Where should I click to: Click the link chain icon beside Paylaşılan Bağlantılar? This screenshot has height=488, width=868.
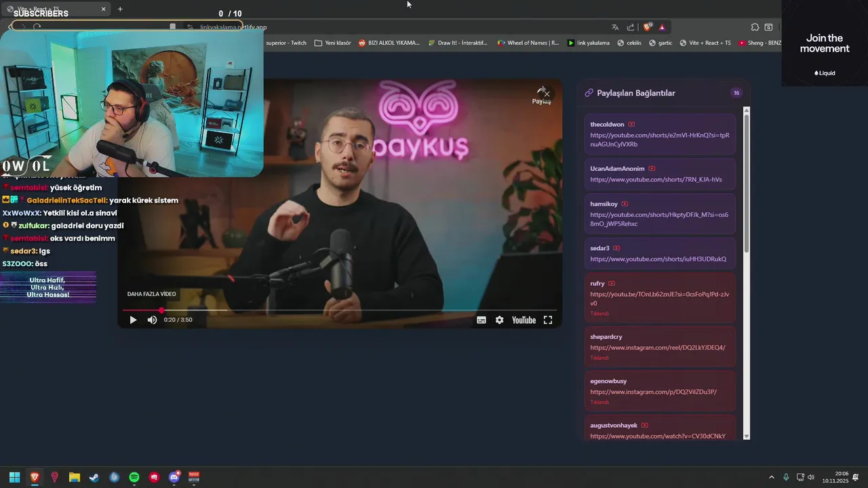(589, 93)
